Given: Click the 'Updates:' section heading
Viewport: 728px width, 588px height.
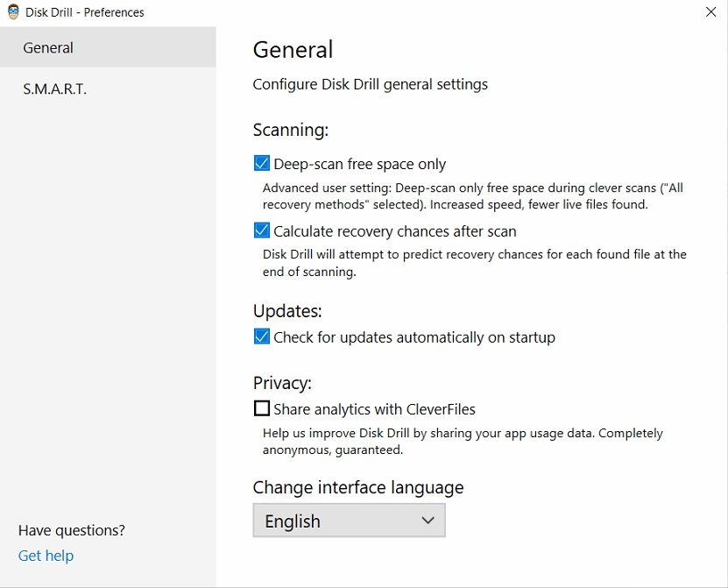Looking at the screenshot, I should click(x=287, y=311).
